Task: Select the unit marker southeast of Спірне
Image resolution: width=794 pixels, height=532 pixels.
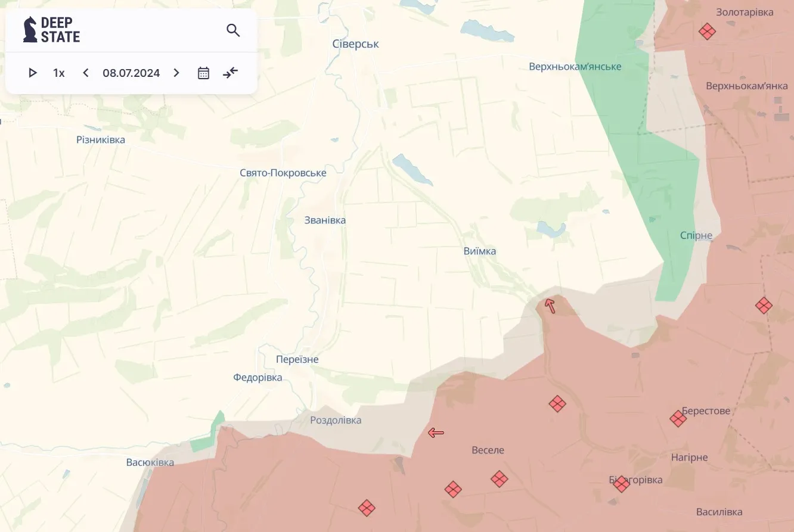Action: coord(764,306)
